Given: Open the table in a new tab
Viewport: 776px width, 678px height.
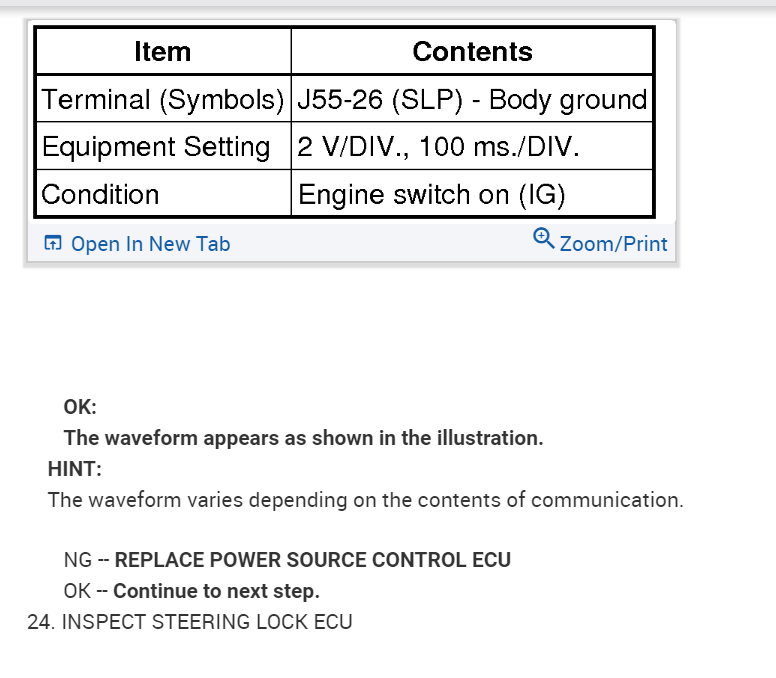Looking at the screenshot, I should 150,244.
